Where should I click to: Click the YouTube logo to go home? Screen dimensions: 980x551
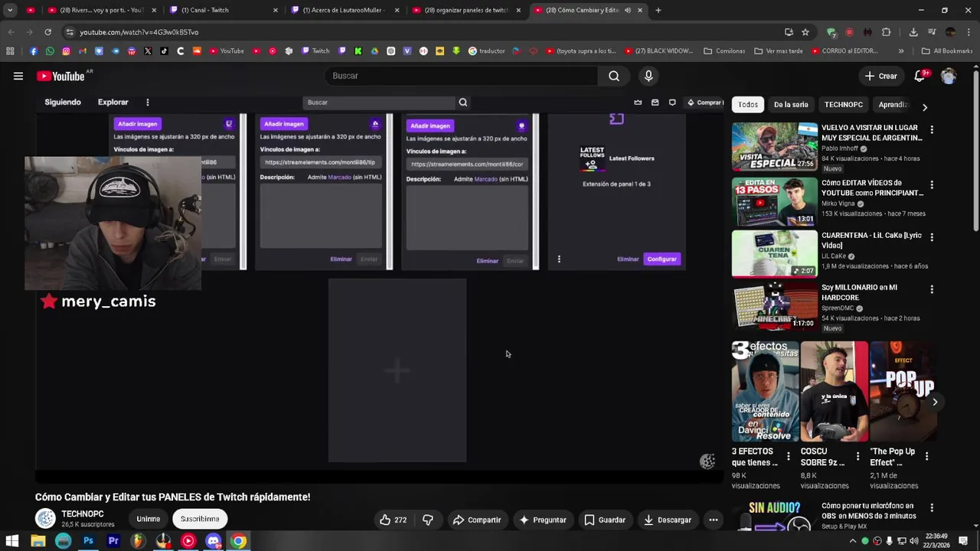pos(60,76)
